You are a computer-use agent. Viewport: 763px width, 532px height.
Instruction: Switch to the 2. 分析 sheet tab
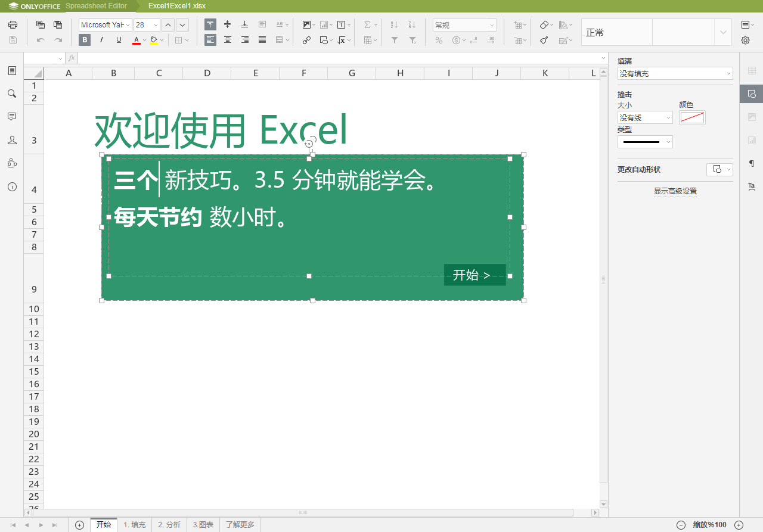click(169, 525)
